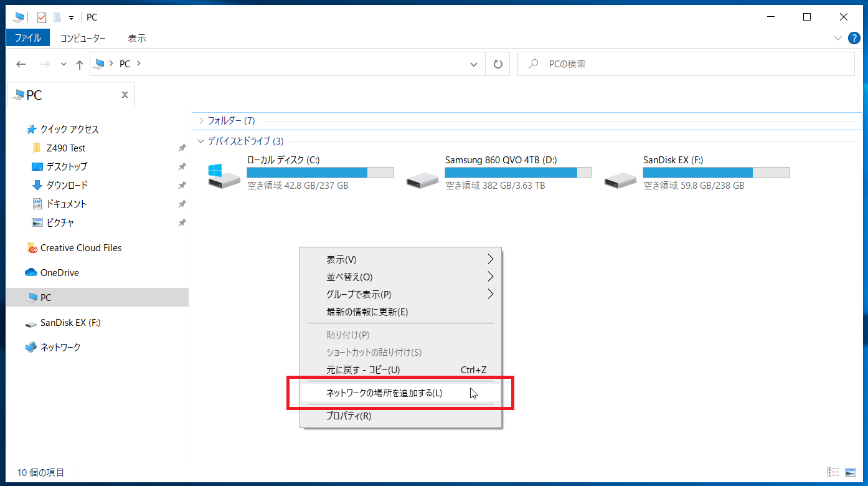This screenshot has width=868, height=486.
Task: Click the new folder icon in title bar
Action: tap(57, 17)
